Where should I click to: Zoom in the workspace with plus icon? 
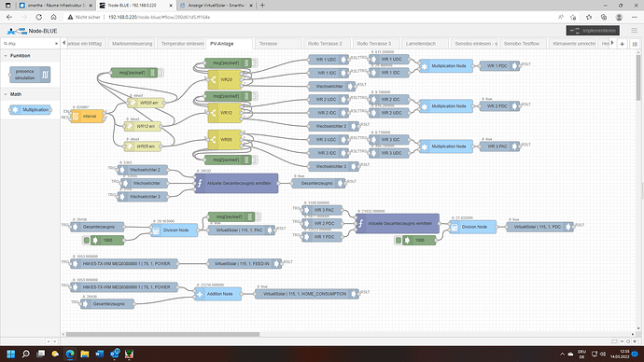pyautogui.click(x=634, y=341)
